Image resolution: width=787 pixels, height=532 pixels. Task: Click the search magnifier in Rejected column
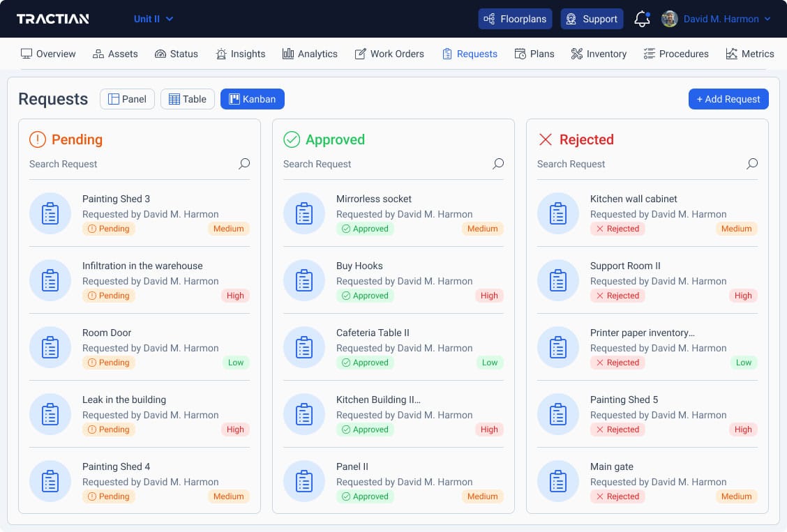click(x=752, y=164)
